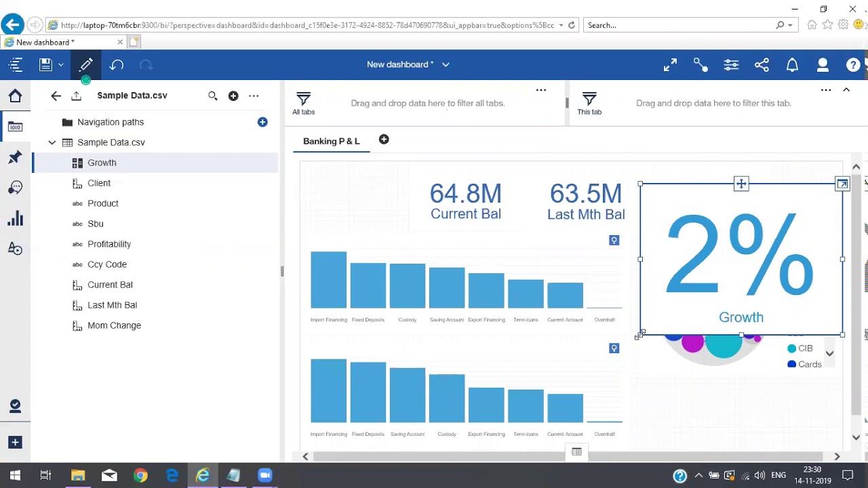
Task: Click the My content icon near sidebar bottom
Action: [x=15, y=406]
